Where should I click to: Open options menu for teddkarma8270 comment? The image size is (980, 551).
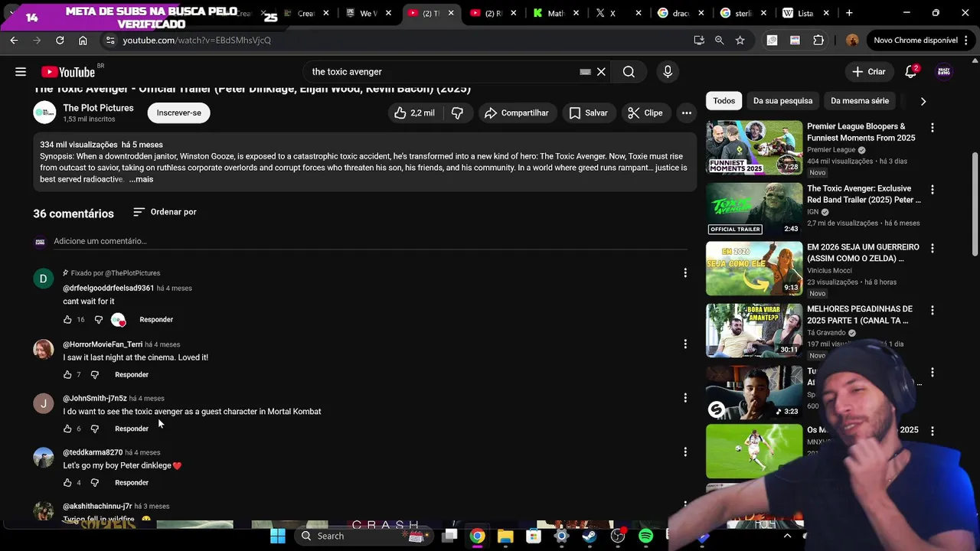685,452
